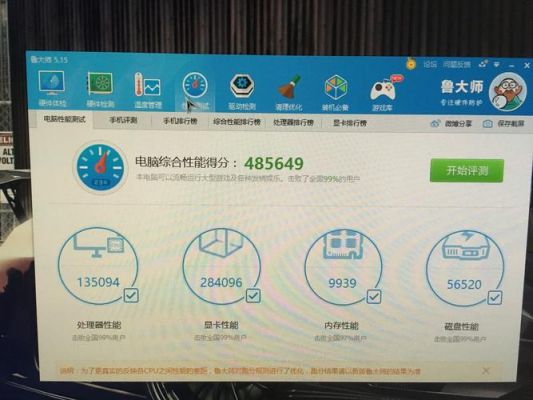This screenshot has height=400, width=533.
Task: Click the 显卡性能 label
Action: pyautogui.click(x=221, y=325)
